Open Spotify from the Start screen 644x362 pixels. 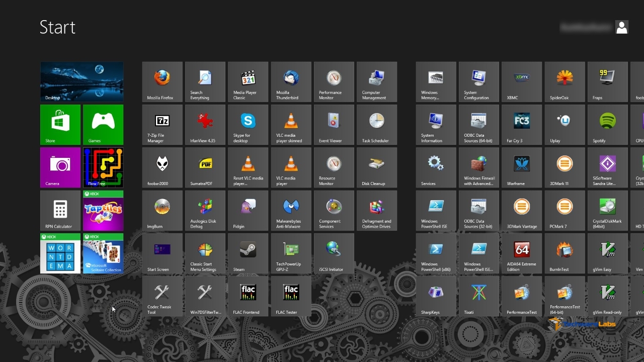coord(607,124)
